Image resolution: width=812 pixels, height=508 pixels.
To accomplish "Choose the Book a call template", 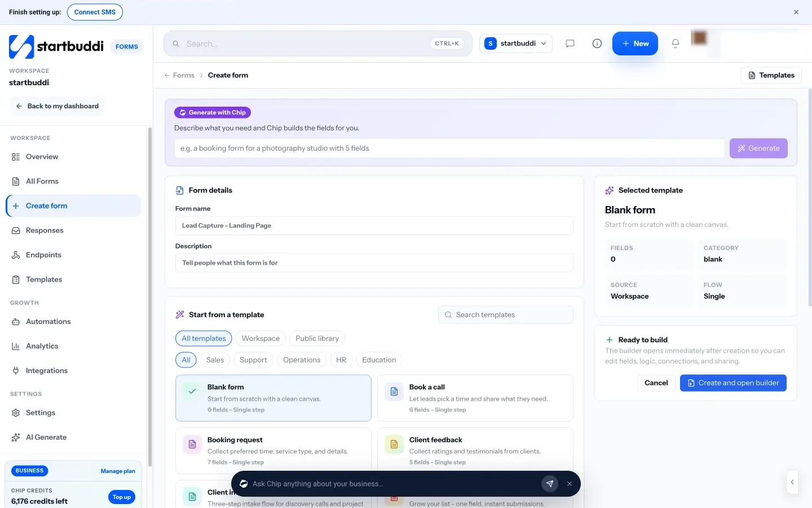I will [475, 398].
